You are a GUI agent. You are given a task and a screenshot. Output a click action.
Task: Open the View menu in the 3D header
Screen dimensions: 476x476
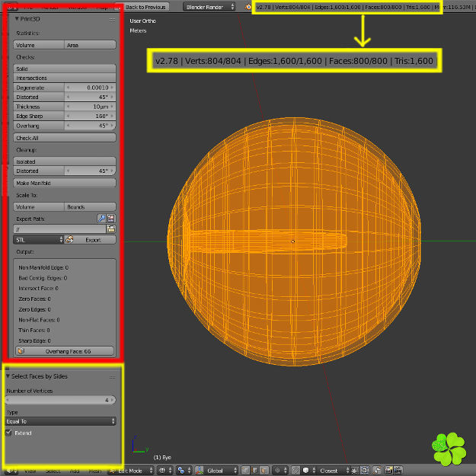30,471
